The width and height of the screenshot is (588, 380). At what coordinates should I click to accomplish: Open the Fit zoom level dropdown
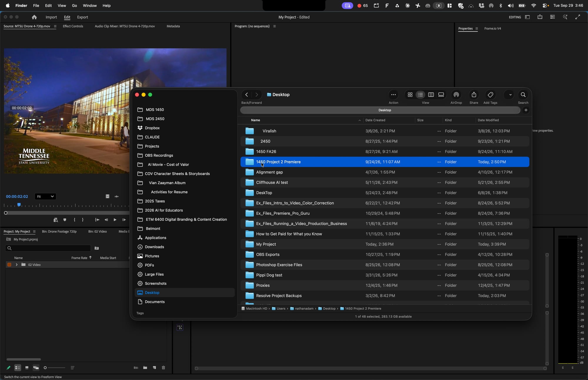coord(45,196)
